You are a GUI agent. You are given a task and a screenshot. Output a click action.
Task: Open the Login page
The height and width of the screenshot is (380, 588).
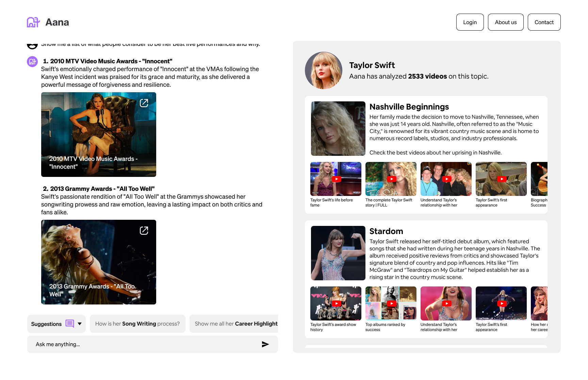click(x=470, y=22)
